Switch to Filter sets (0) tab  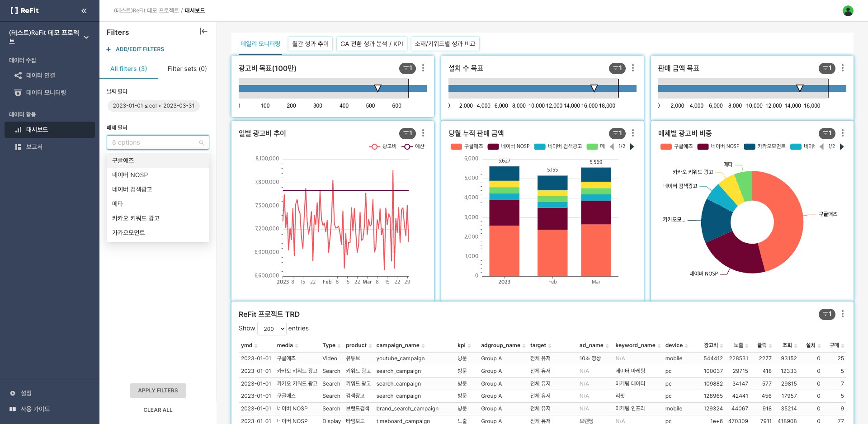pyautogui.click(x=187, y=69)
